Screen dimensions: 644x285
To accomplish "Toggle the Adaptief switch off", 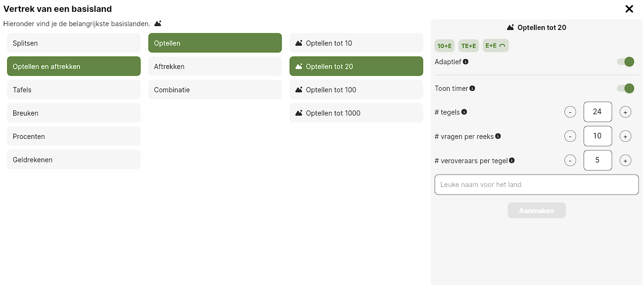I will (625, 62).
